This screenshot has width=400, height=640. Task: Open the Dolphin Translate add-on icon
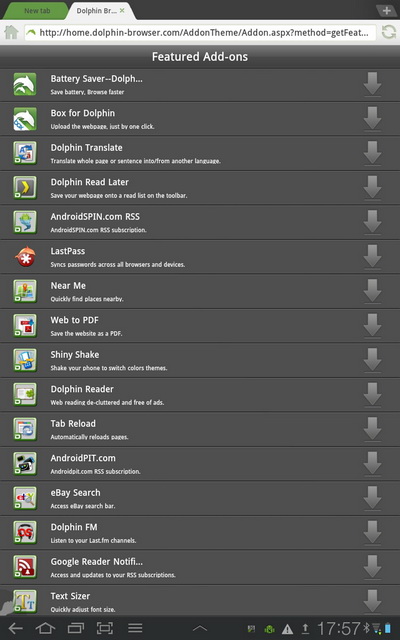point(25,153)
